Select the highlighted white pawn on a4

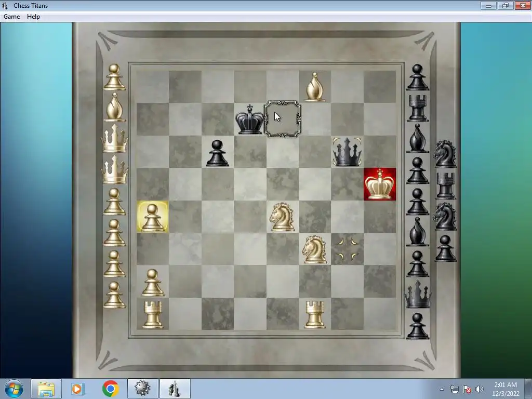pos(152,217)
